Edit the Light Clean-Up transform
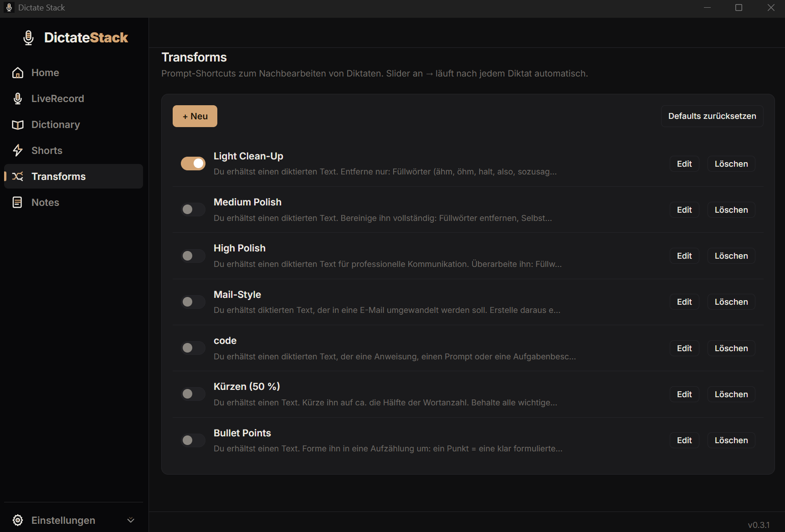 click(684, 164)
